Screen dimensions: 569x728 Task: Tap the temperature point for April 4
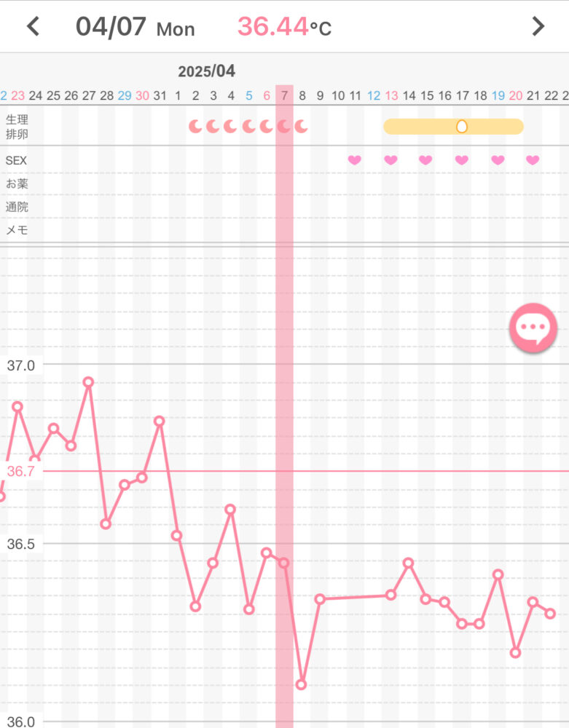pos(230,510)
